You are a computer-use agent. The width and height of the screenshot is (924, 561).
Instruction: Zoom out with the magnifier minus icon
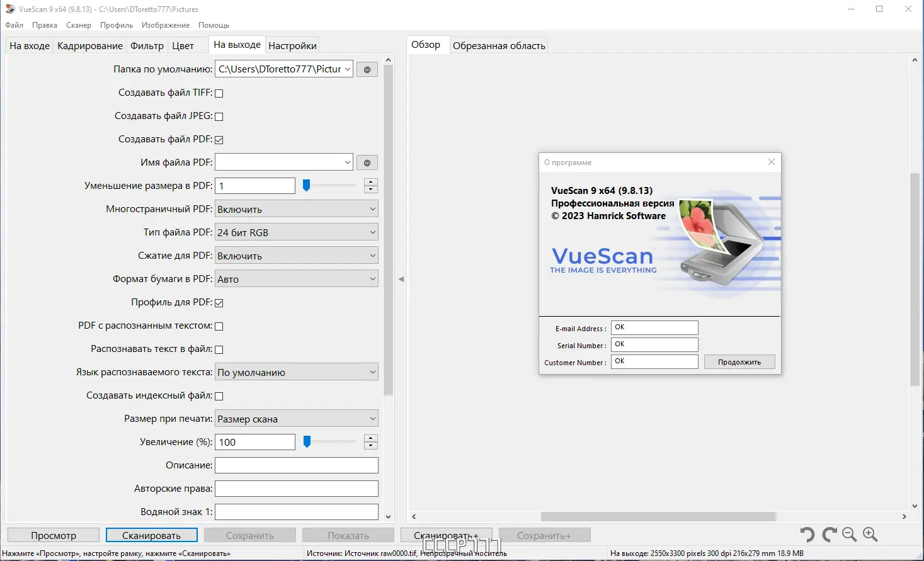pyautogui.click(x=850, y=535)
